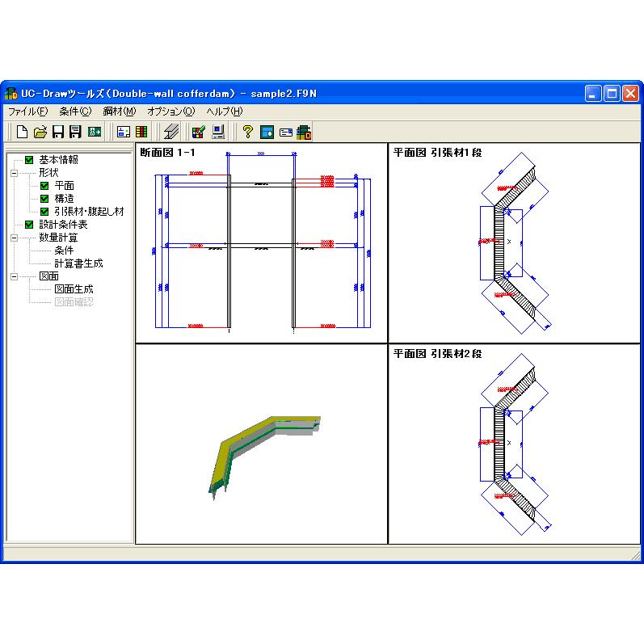The image size is (644, 644).
Task: Toggle the 基本情報 checkbox in tree
Action: tap(30, 160)
